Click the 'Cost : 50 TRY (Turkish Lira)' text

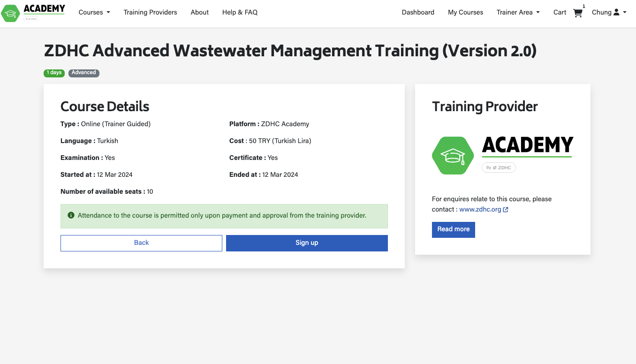(x=270, y=141)
